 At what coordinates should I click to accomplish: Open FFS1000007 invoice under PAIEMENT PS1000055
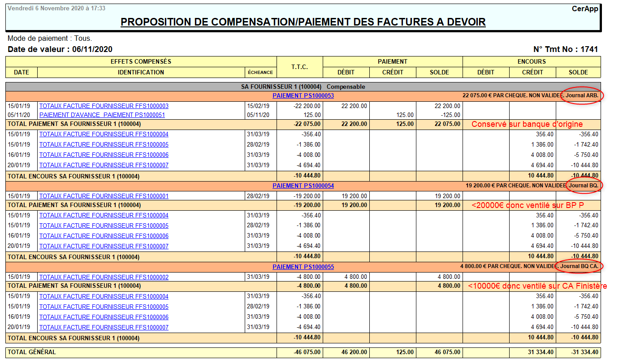(104, 328)
